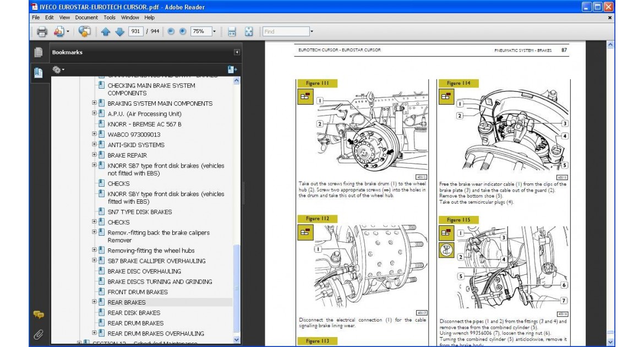Image resolution: width=644 pixels, height=347 pixels.
Task: Click in the Find search box
Action: pos(286,31)
